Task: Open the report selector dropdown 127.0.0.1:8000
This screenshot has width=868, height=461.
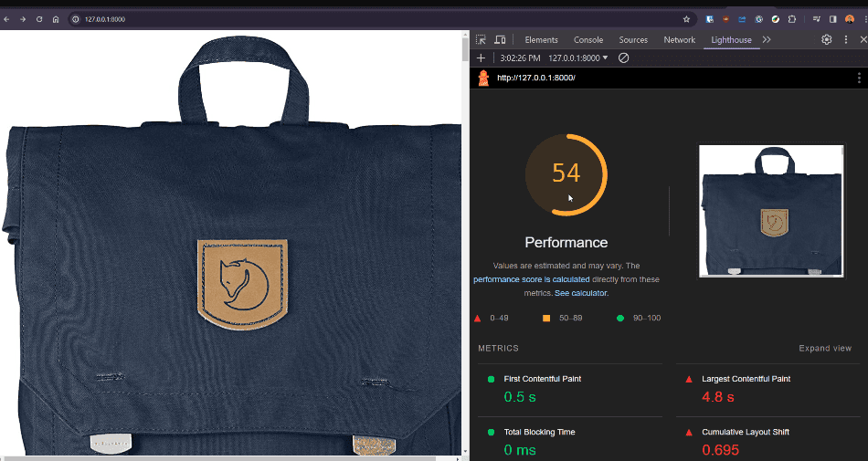Action: [578, 58]
